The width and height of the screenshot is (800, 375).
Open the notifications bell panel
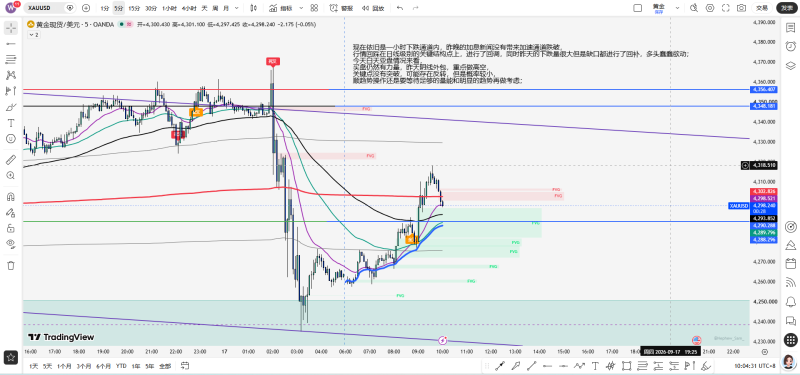[790, 301]
